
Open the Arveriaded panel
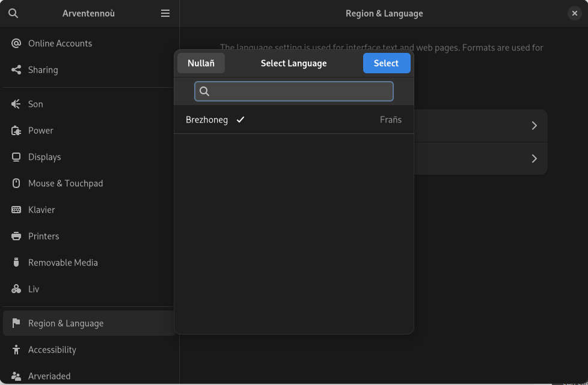(x=88, y=376)
